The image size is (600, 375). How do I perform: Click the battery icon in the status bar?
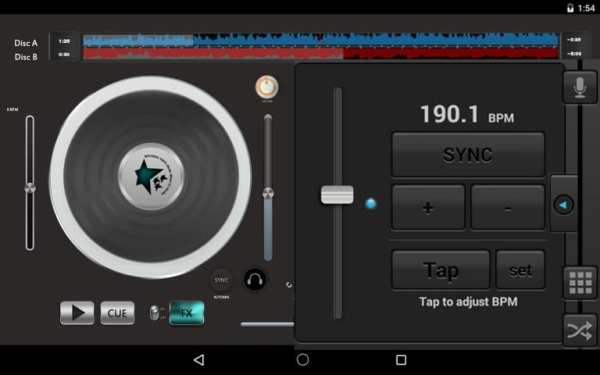[x=571, y=8]
